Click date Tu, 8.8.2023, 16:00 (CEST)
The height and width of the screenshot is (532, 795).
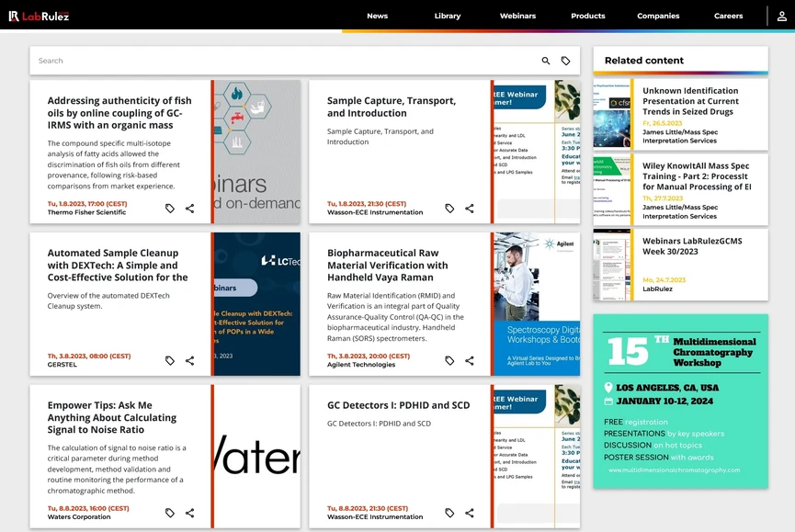88,508
